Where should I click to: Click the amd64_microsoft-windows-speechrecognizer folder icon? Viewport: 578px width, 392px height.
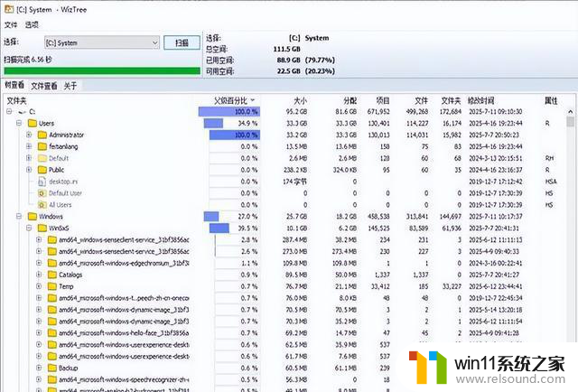[52, 379]
